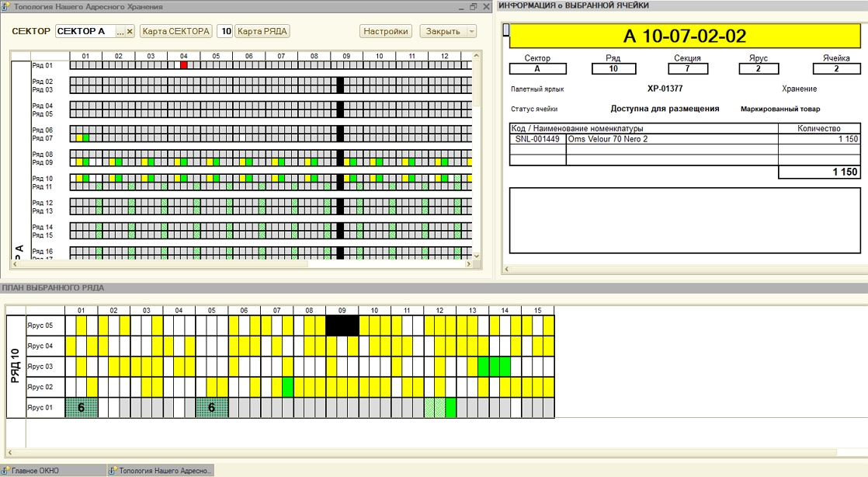
Task: Click bold total quantity '1 150'
Action: click(x=845, y=172)
